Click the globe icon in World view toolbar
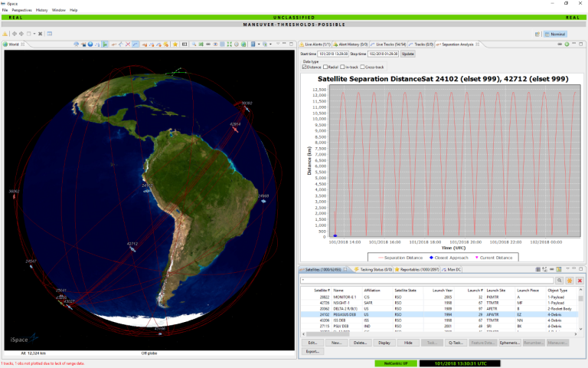Viewport: 588px width, 368px height. [90, 44]
